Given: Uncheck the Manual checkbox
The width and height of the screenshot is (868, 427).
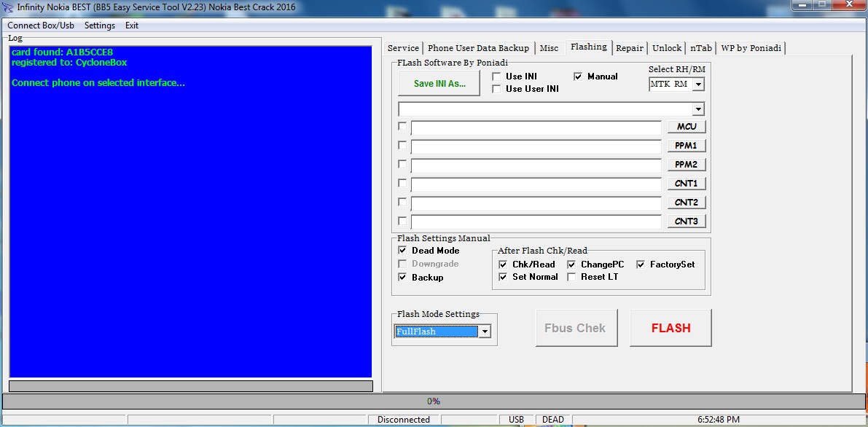Looking at the screenshot, I should pos(579,77).
